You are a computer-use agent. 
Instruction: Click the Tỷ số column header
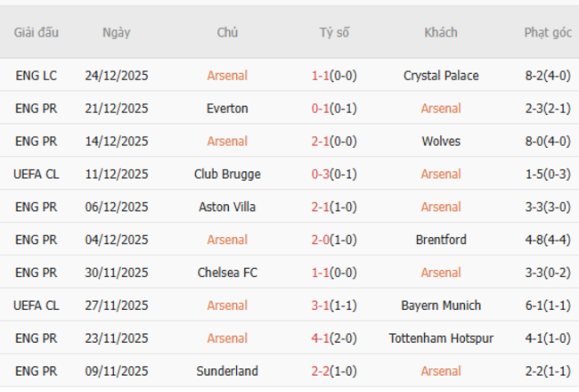334,33
